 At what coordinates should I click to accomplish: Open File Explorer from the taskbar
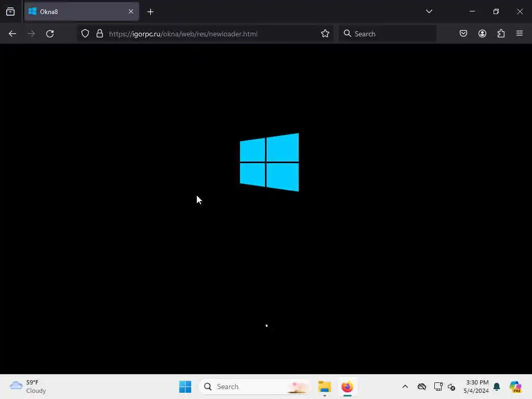324,387
